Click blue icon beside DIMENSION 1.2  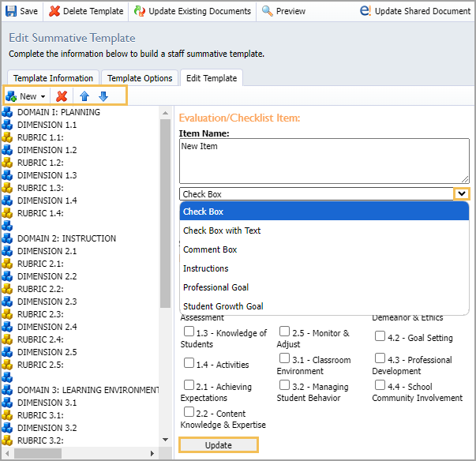(7, 150)
